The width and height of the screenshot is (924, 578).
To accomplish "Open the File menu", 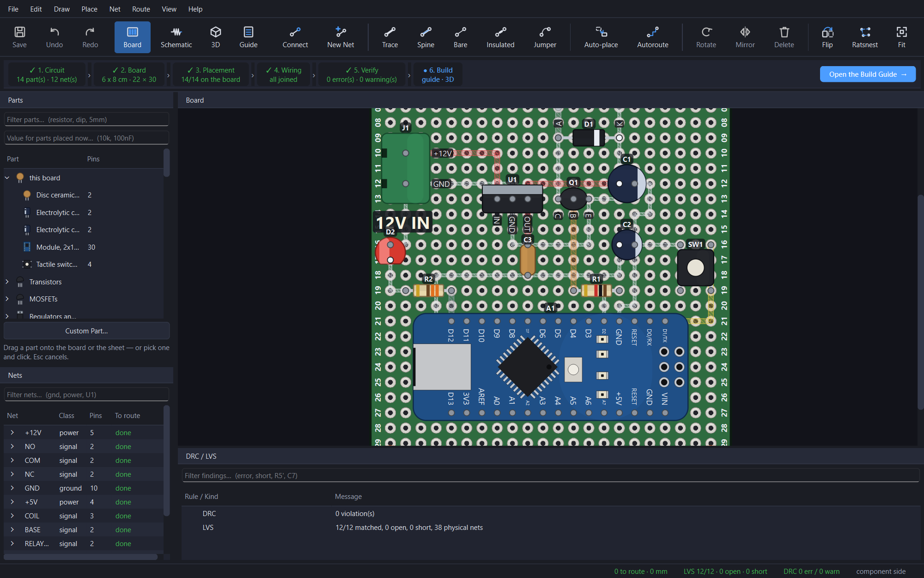I will (x=13, y=9).
